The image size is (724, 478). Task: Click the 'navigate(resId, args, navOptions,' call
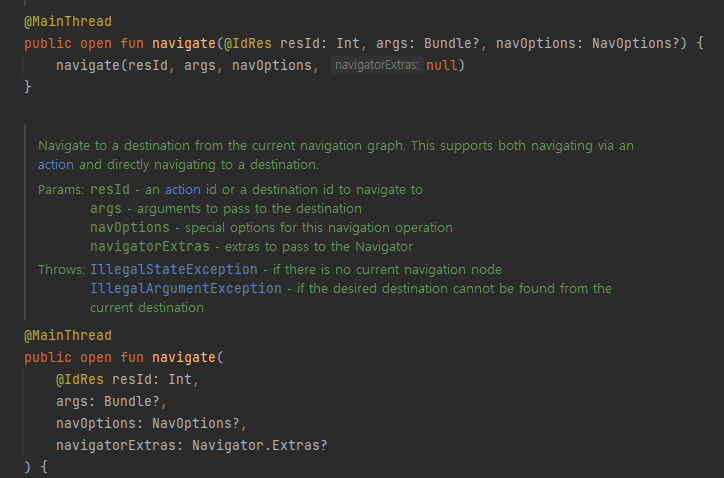(187, 66)
